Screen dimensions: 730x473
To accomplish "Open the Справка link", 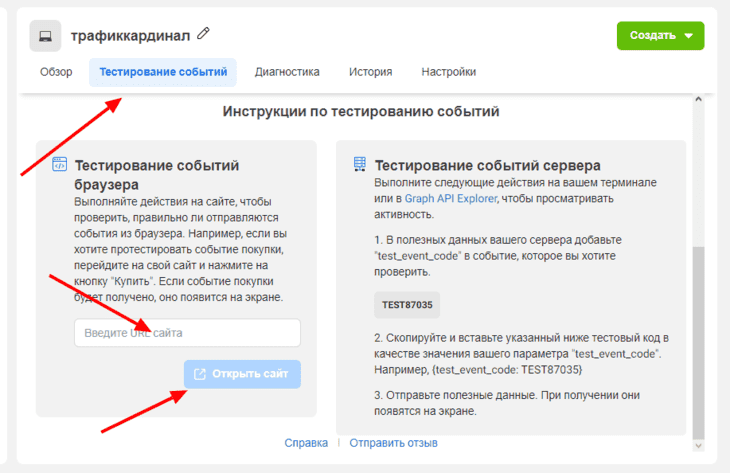I will tap(306, 443).
